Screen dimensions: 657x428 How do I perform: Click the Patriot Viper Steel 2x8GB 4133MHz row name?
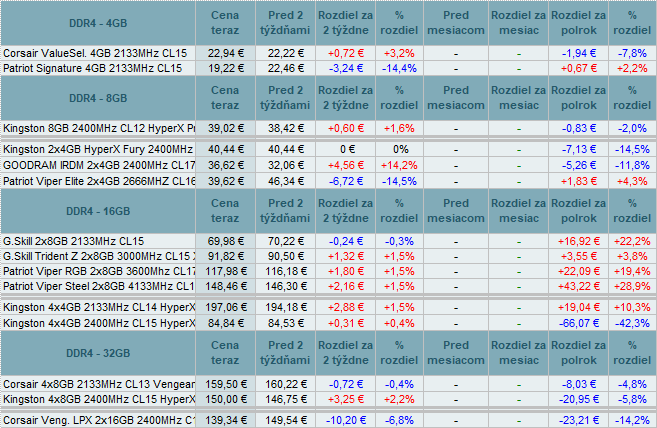99,286
